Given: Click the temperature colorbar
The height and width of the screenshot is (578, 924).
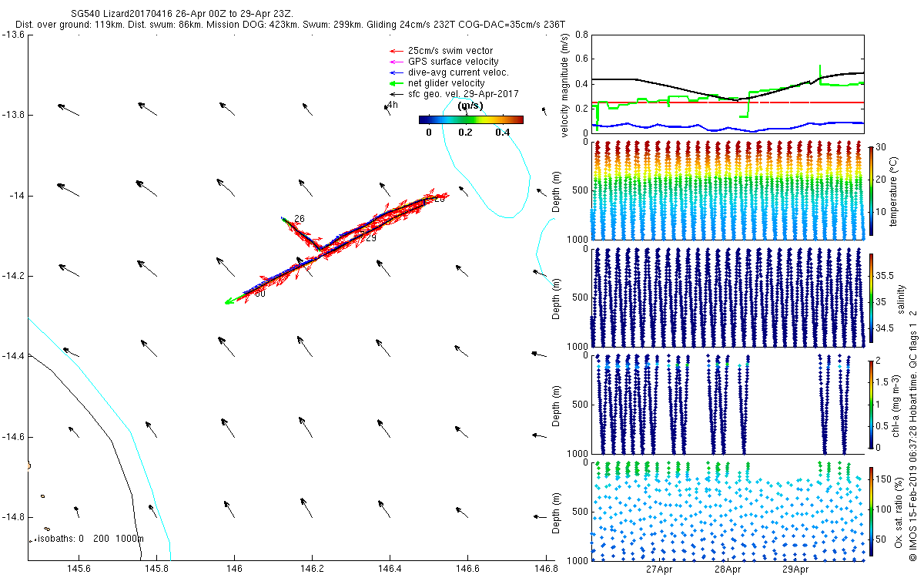Looking at the screenshot, I should point(872,190).
